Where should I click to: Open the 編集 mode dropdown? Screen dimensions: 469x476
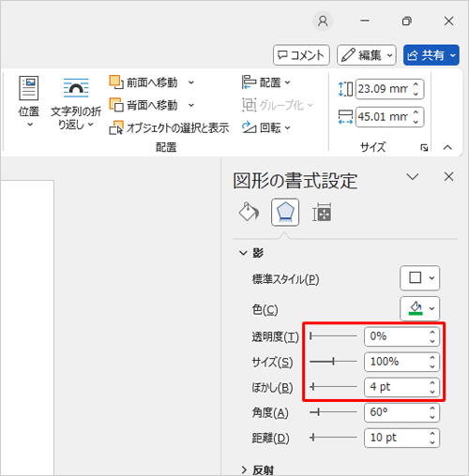click(367, 55)
